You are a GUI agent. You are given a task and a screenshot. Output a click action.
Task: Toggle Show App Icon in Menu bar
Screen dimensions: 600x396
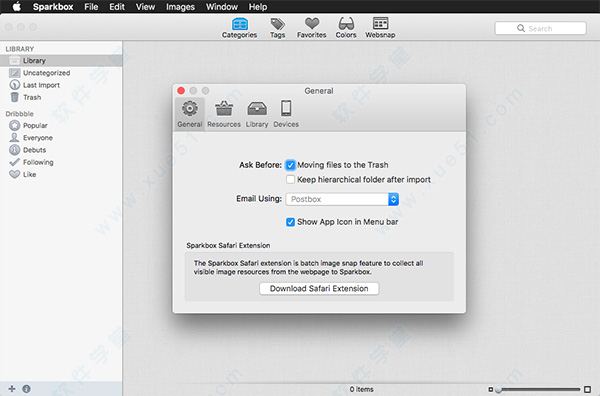(290, 222)
